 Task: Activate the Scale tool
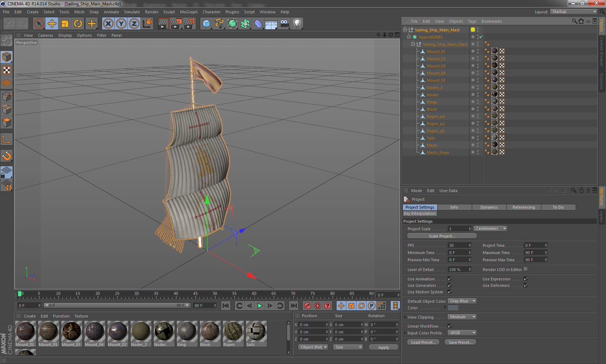(x=65, y=24)
